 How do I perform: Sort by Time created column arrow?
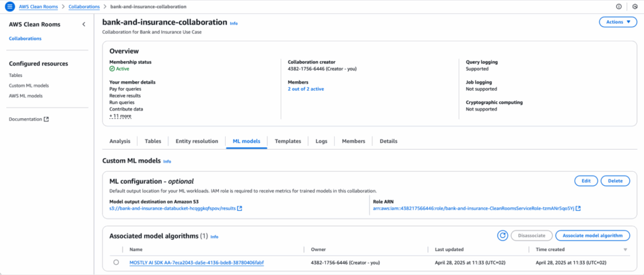626,250
